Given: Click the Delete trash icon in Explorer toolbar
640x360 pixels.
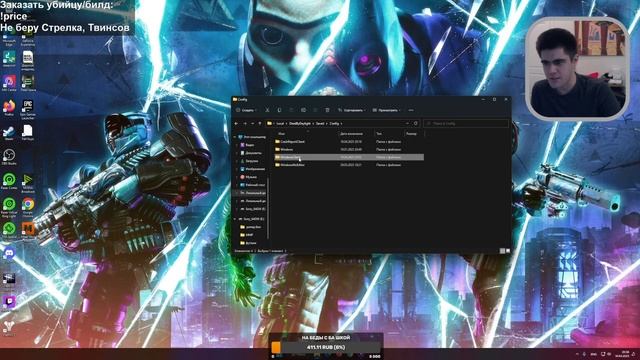Looking at the screenshot, I should click(327, 110).
